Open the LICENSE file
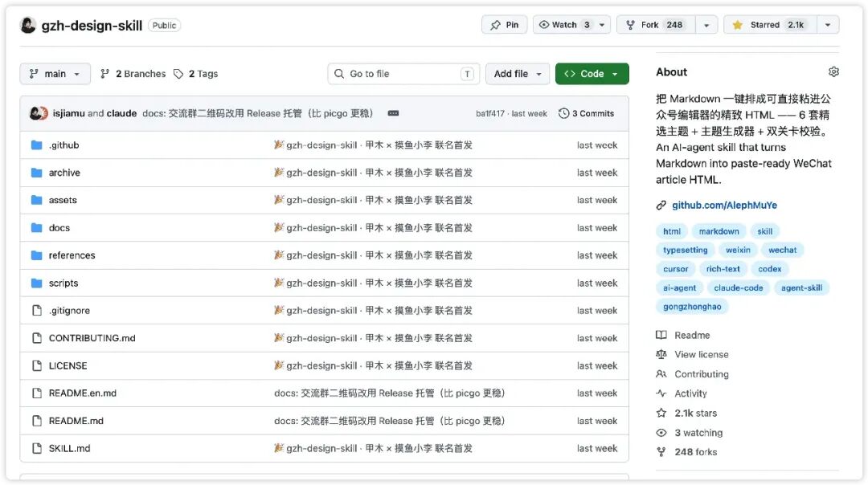The image size is (868, 485). tap(68, 365)
